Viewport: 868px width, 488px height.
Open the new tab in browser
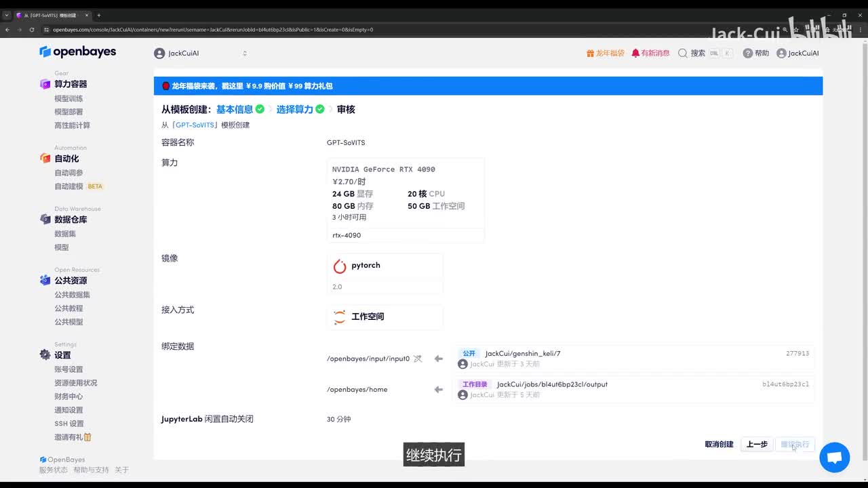point(98,15)
